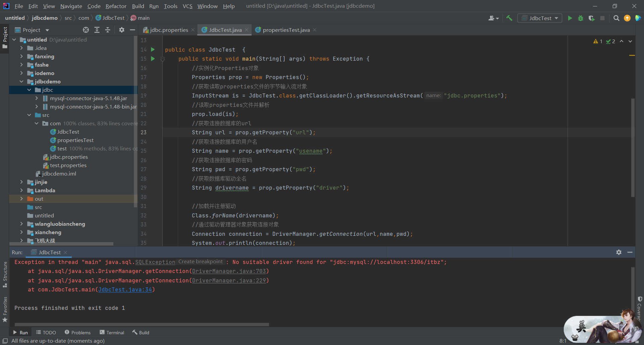Run JdbcTest with green play button
Screen dimensions: 644x345
(x=570, y=18)
